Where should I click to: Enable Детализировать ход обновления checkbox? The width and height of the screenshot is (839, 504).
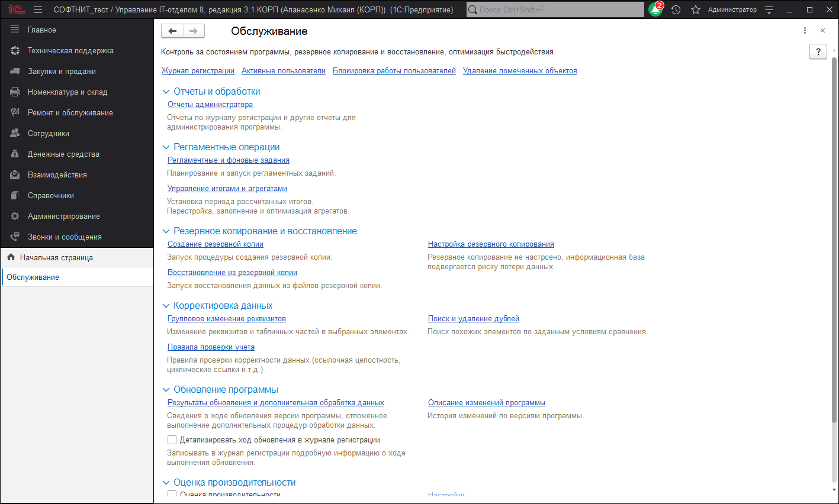(172, 440)
